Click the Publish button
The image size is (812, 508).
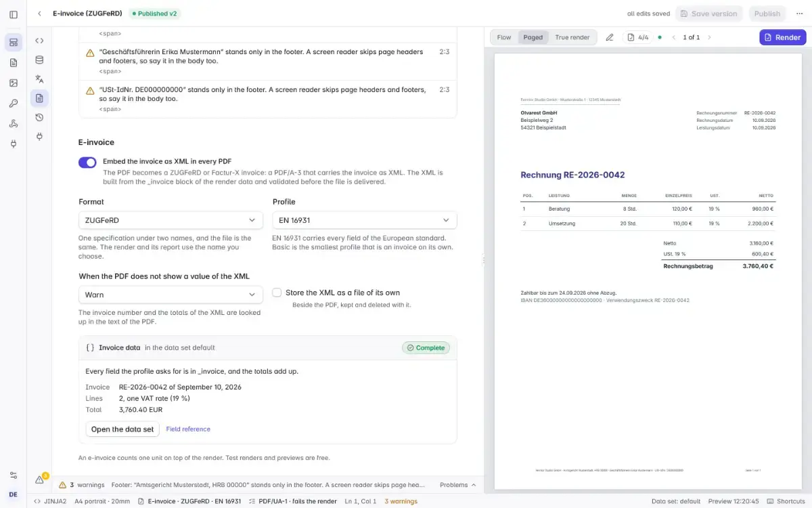767,14
